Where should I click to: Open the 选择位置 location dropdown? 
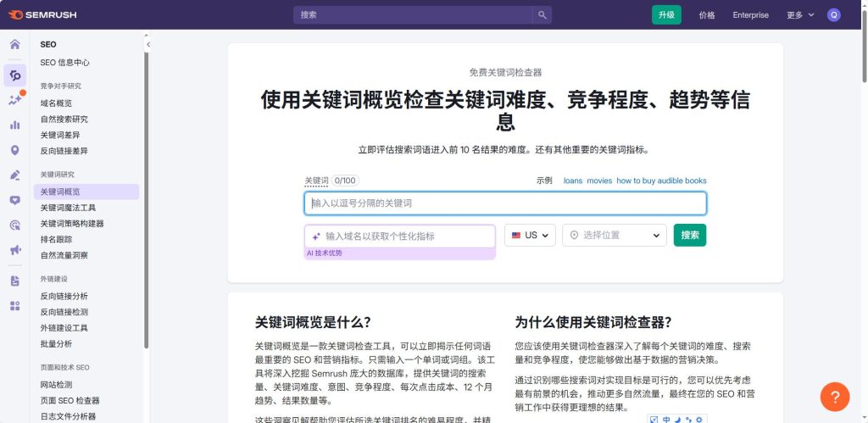(x=615, y=236)
